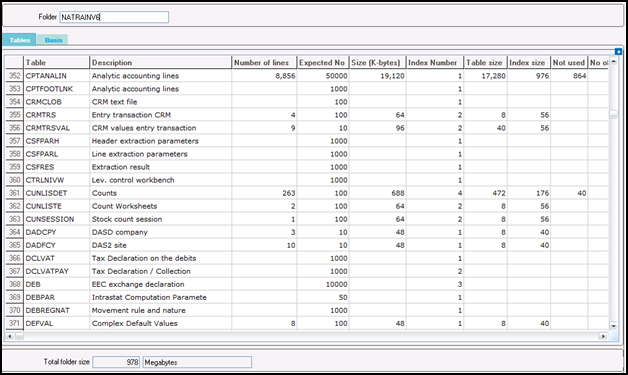The height and width of the screenshot is (375, 628).
Task: Click the 10000 expected number for DEB
Action: 336,284
